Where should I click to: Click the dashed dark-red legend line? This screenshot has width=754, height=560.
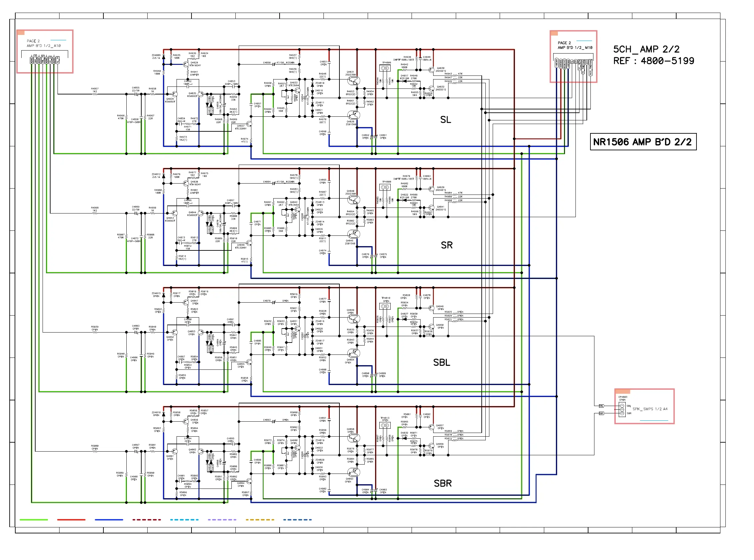point(146,519)
